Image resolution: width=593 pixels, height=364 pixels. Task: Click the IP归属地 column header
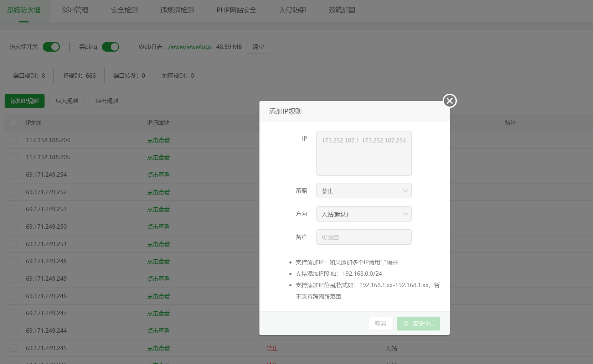[158, 123]
